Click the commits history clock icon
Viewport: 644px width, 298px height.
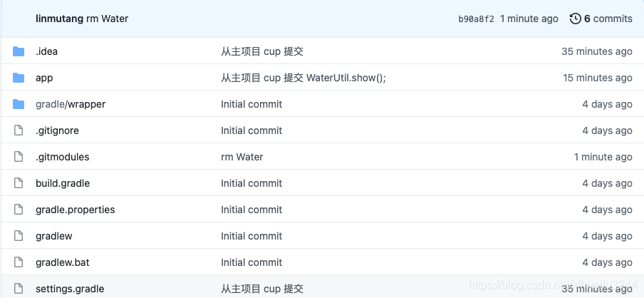[x=576, y=19]
